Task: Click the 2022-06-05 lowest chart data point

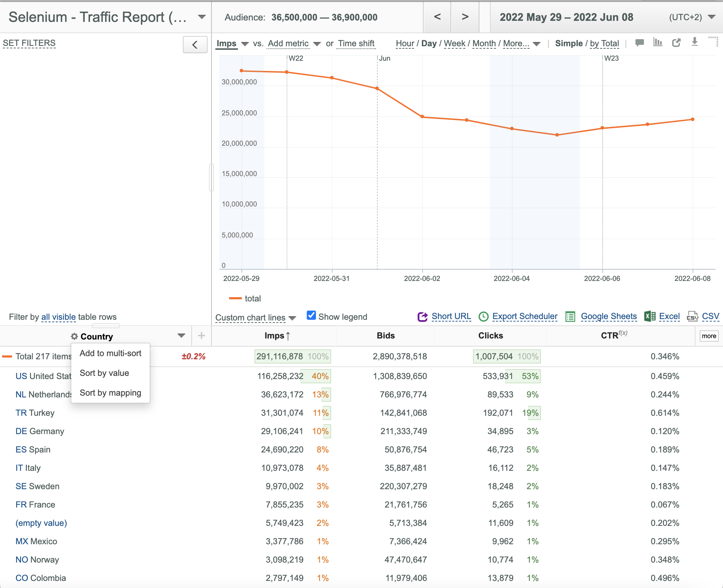Action: click(x=557, y=135)
